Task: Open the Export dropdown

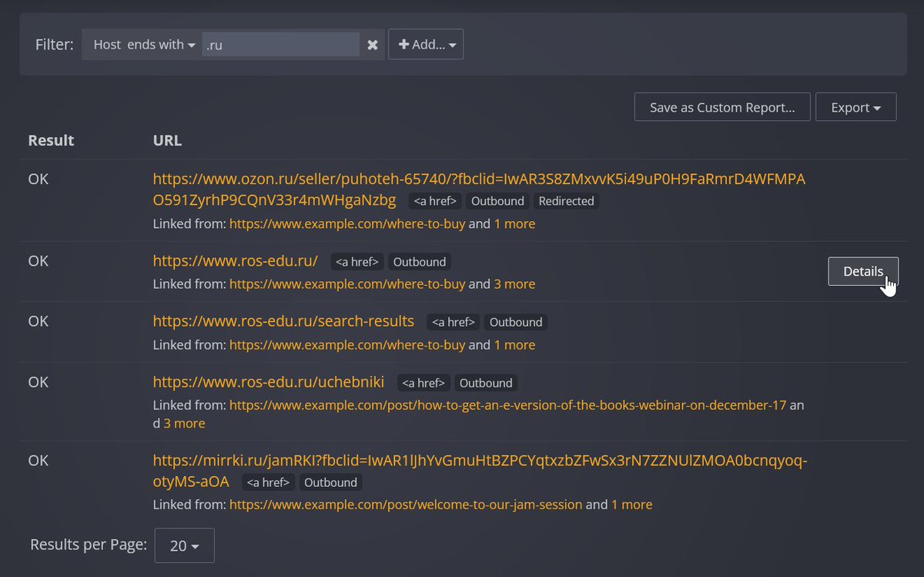Action: [855, 107]
